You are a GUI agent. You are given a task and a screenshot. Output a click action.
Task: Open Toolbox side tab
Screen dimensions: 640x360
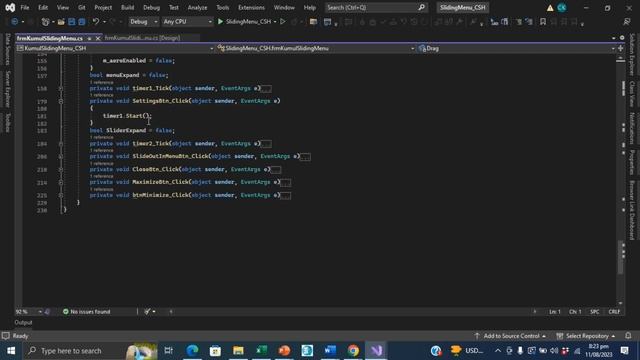pyautogui.click(x=7, y=122)
